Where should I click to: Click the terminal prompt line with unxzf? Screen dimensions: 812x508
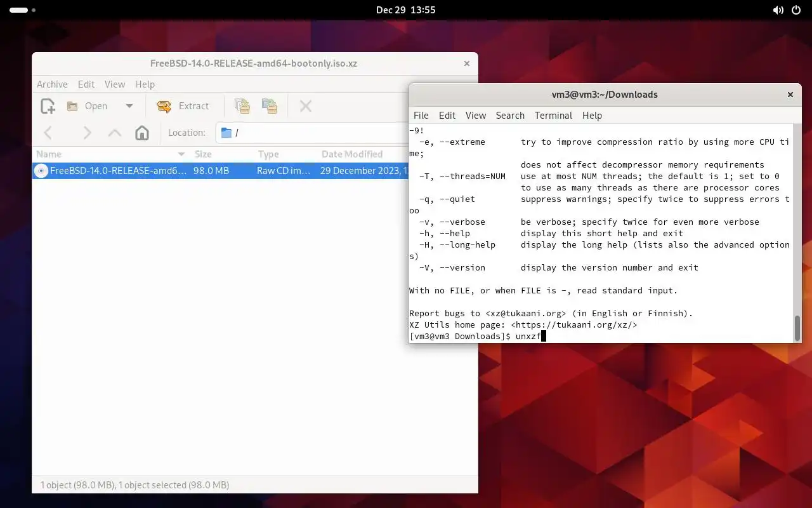(478, 337)
